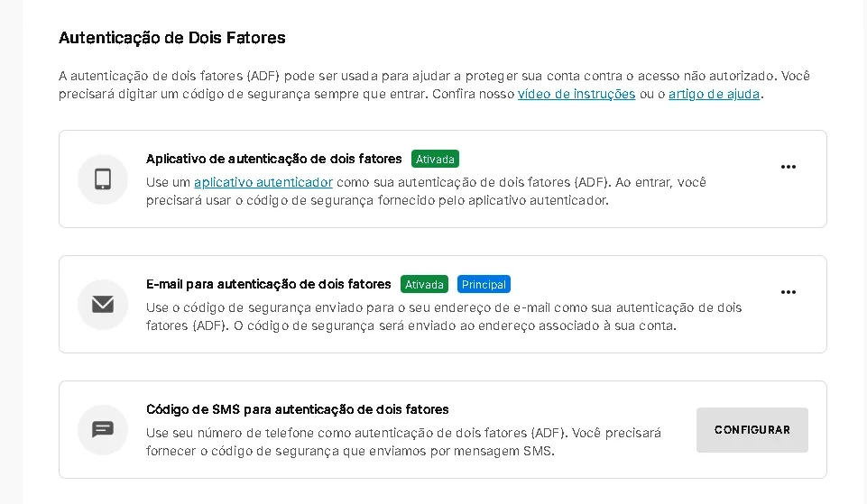Click the intro paragraph about ADF protection
Viewport: 867px width, 504px height.
434,85
